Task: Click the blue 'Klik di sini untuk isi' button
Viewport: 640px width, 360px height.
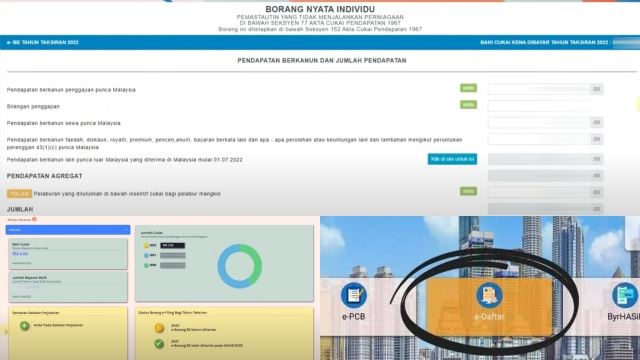Action: (x=452, y=159)
